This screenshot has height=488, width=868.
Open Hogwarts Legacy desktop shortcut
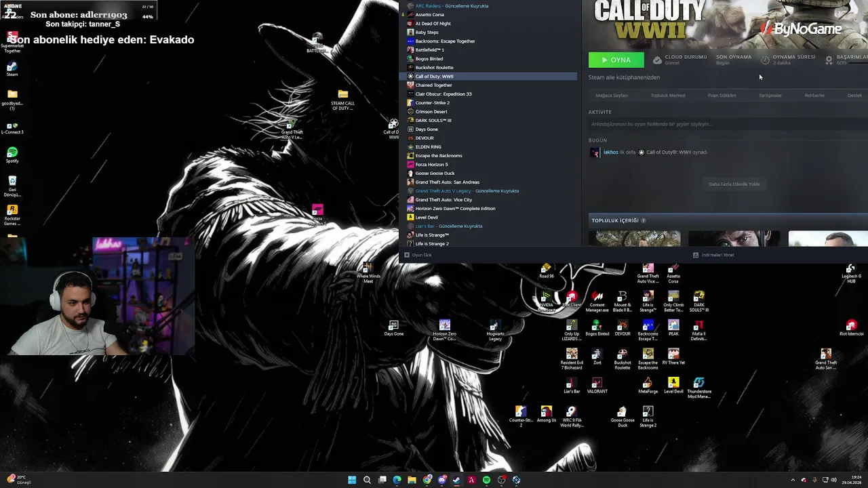click(x=495, y=330)
